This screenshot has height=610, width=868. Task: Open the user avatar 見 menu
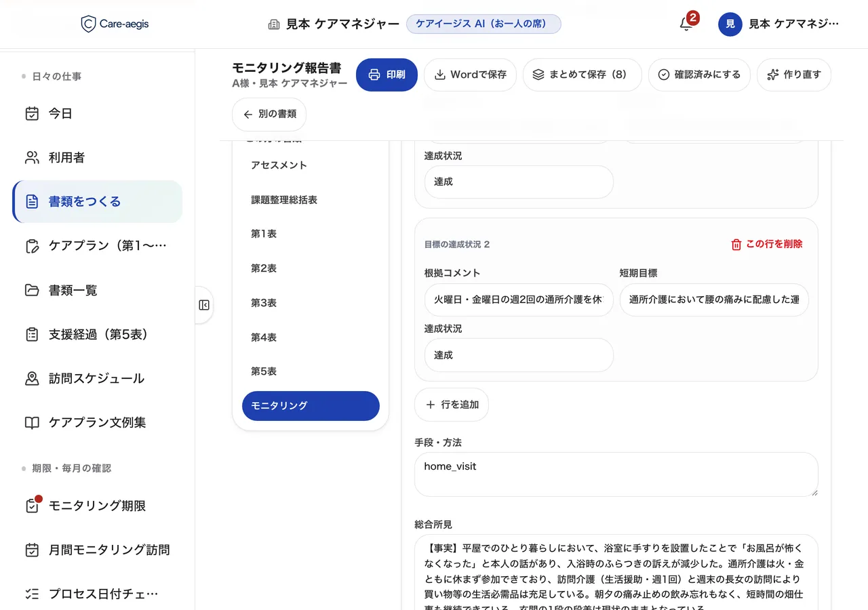[730, 24]
